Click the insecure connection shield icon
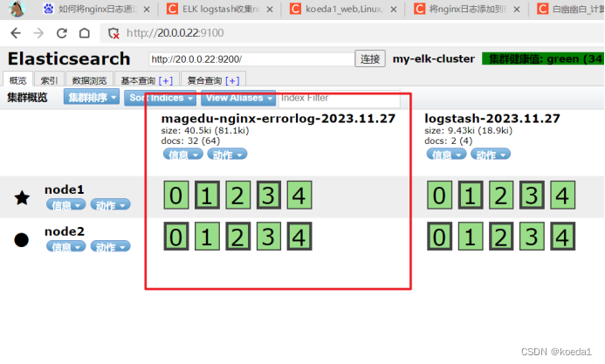This screenshot has height=364, width=605. (113, 33)
